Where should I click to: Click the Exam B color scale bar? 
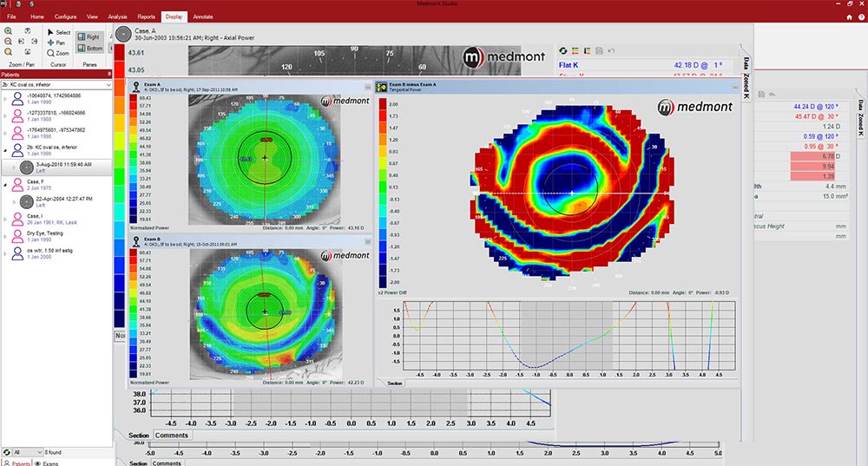134,313
